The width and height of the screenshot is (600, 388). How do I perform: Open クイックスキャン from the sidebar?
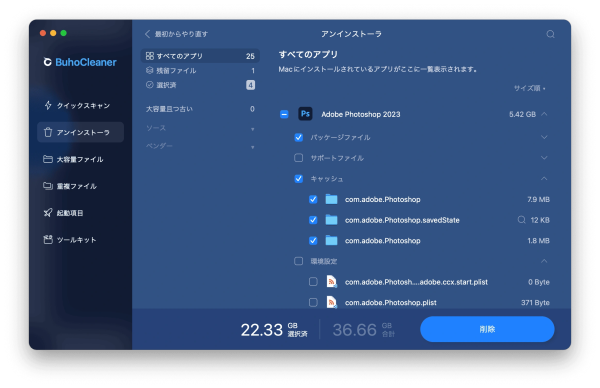[80, 106]
